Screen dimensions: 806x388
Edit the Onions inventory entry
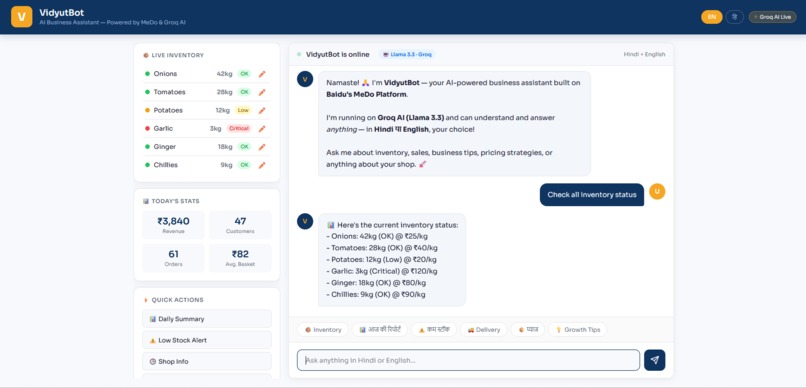tap(262, 74)
